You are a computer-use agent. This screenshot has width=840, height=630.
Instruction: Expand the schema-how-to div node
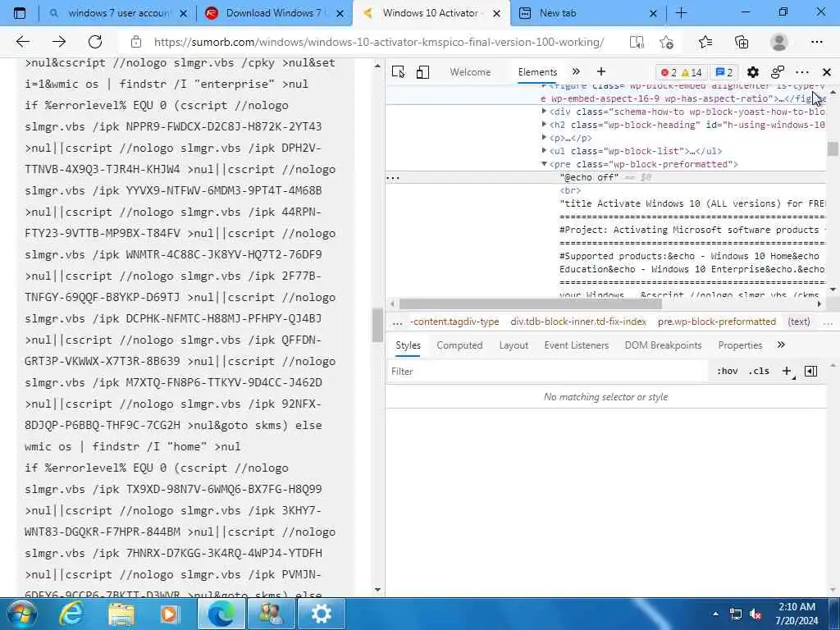[x=545, y=112]
